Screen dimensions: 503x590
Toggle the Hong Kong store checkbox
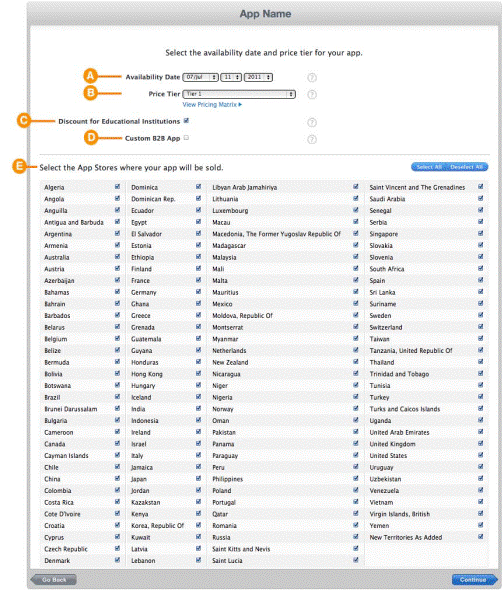(199, 373)
